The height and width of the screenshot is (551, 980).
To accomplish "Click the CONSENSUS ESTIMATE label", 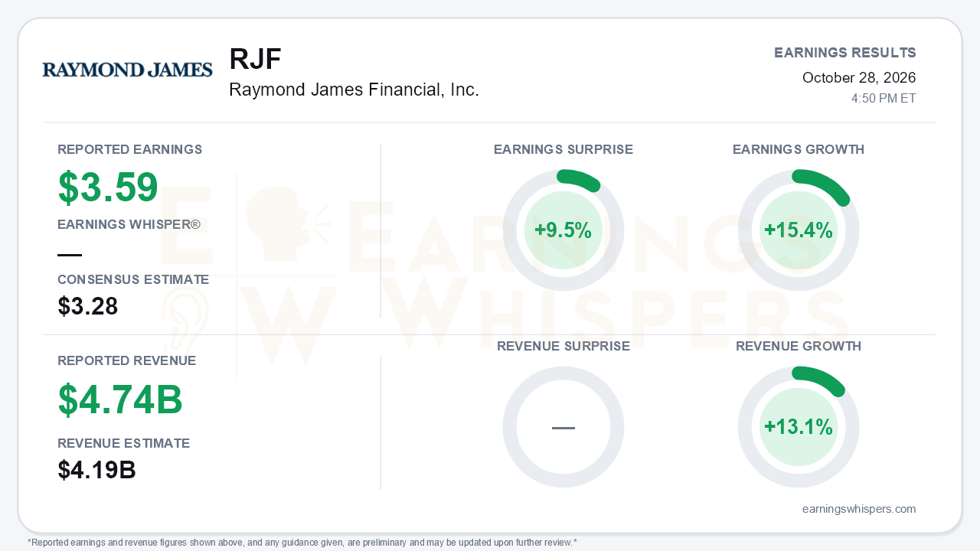I will click(133, 280).
